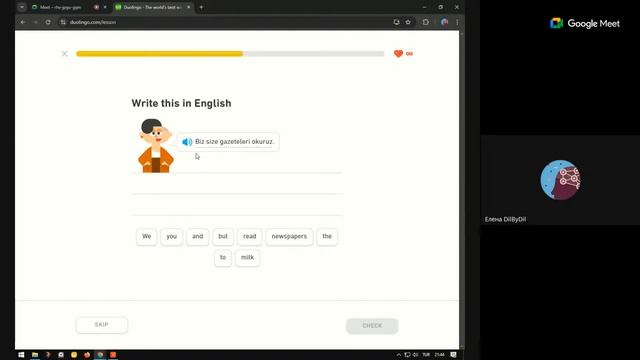
Task: Select the word tile "read"
Action: point(249,236)
